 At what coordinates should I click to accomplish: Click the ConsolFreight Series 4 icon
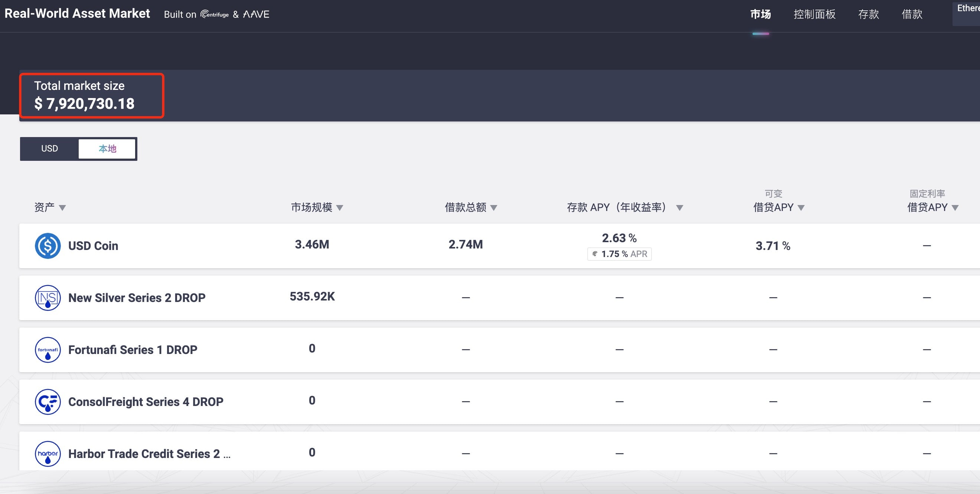pyautogui.click(x=48, y=402)
